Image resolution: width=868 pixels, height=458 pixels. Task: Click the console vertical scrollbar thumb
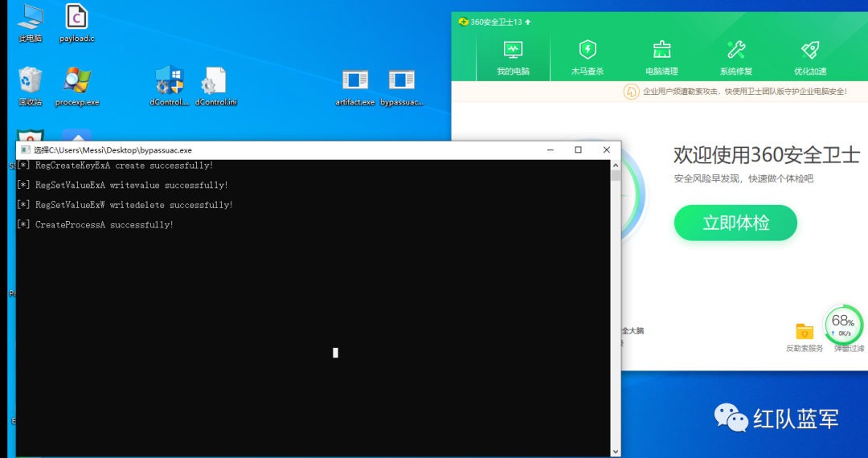click(615, 175)
